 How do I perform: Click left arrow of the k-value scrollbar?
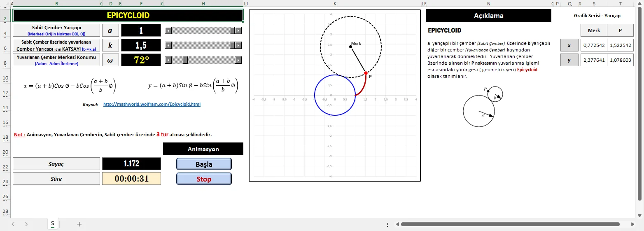point(168,45)
